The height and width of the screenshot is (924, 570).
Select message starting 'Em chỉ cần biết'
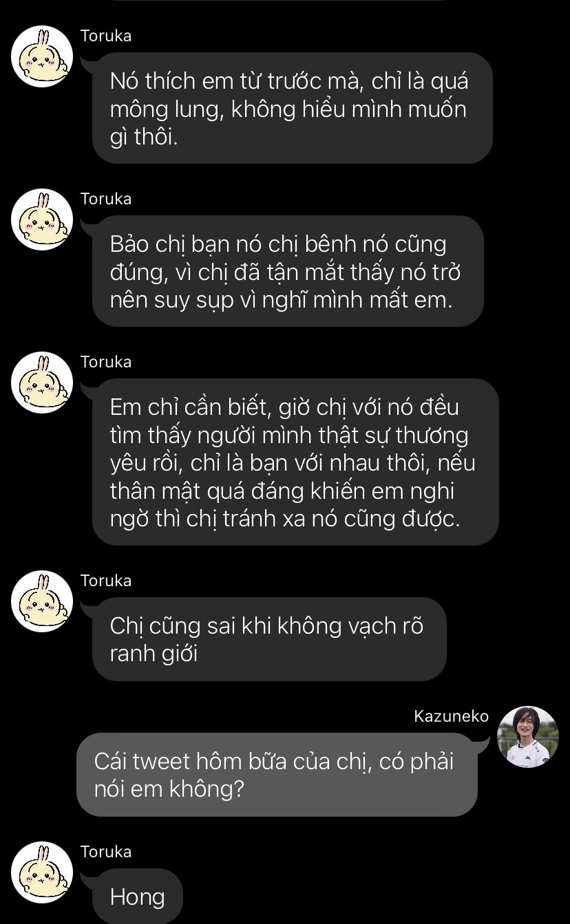[x=295, y=462]
